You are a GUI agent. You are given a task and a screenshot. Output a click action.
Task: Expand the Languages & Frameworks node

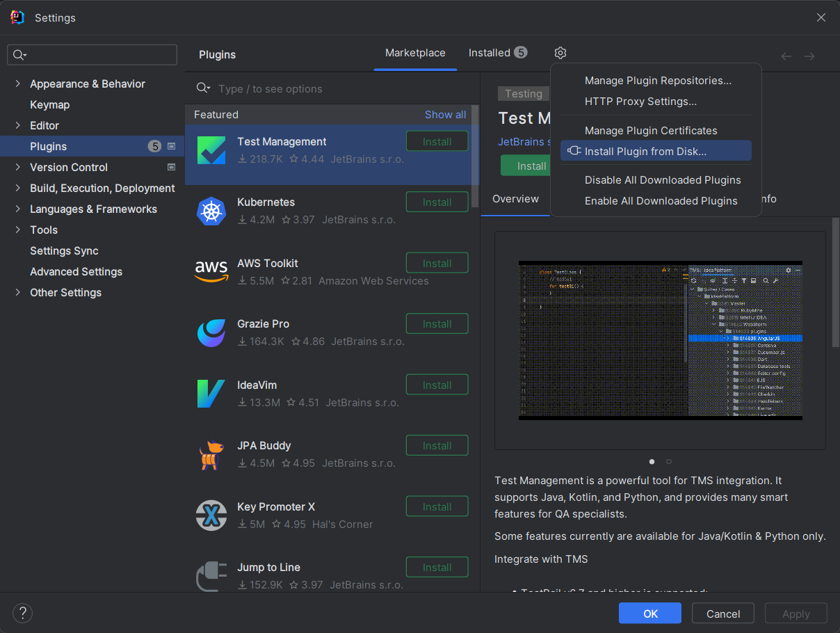(x=17, y=209)
